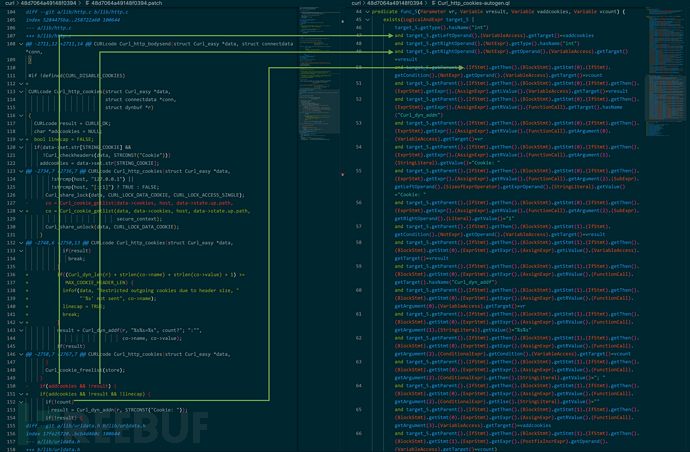The width and height of the screenshot is (690, 452).
Task: Click line number 104 in the patch editor
Action: [11, 12]
